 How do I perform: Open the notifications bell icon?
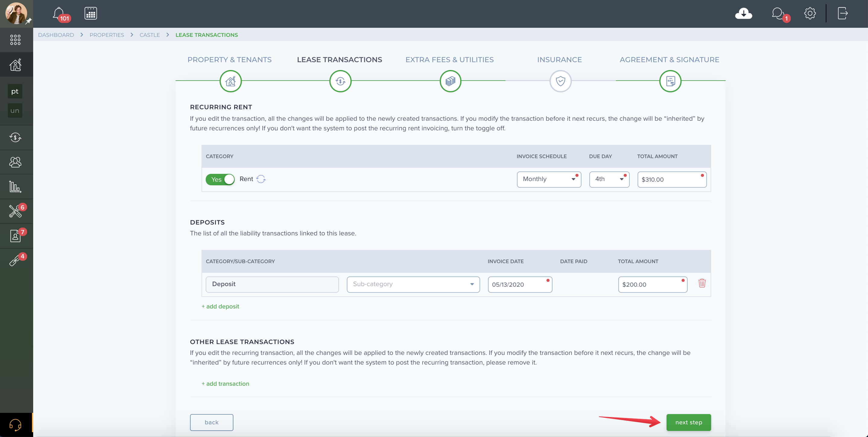tap(59, 14)
